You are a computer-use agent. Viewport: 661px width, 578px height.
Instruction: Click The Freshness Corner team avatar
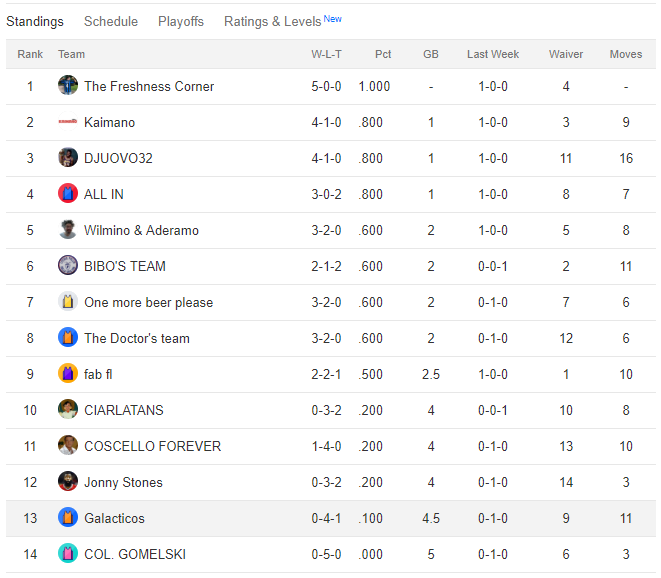68,86
